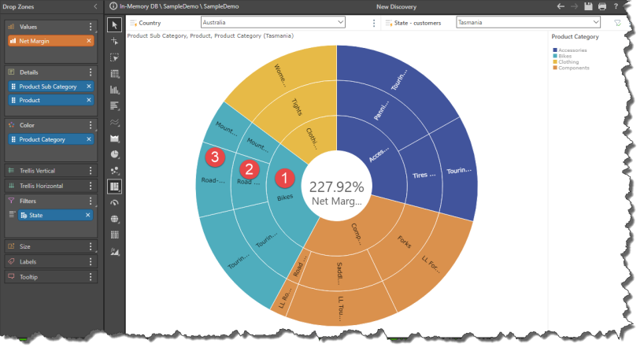The image size is (644, 351).
Task: Print the discovery using printer icon
Action: 601,6
